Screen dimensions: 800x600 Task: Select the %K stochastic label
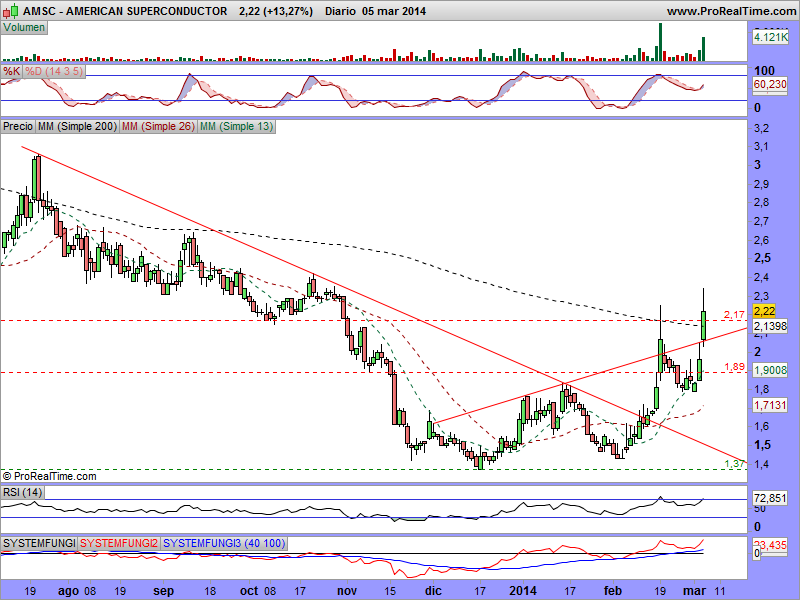coord(11,71)
